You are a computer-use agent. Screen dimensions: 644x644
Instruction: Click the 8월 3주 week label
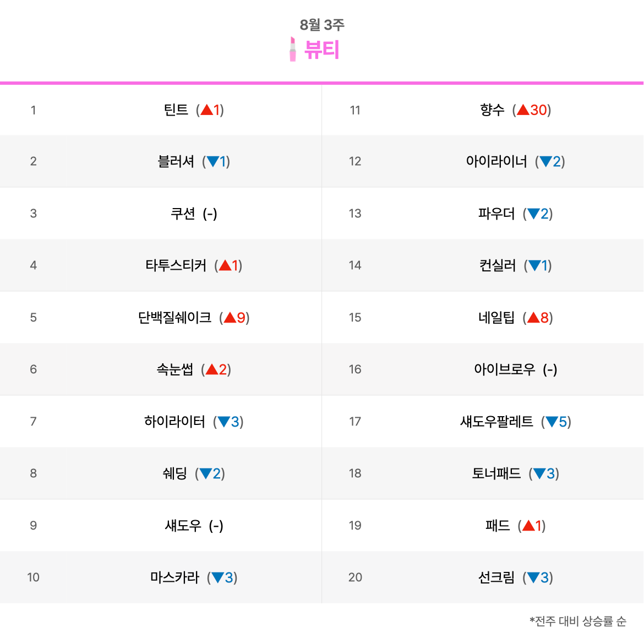pos(322,25)
